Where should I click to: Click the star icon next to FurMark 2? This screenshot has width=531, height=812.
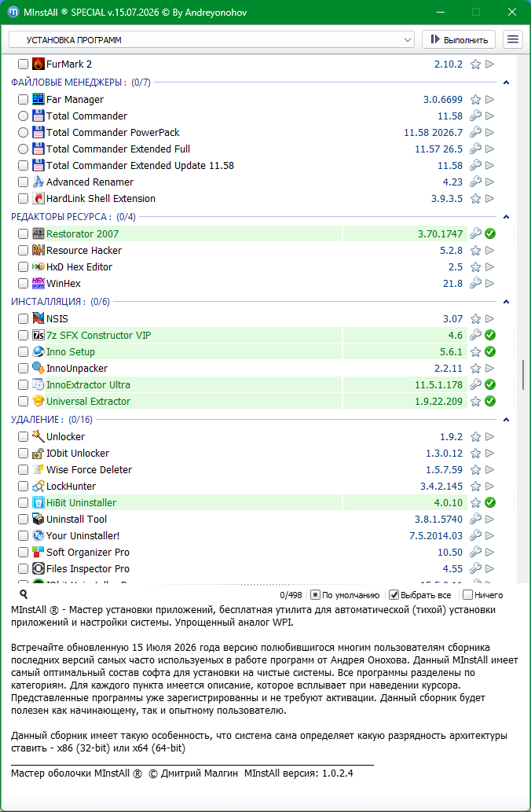pyautogui.click(x=475, y=64)
